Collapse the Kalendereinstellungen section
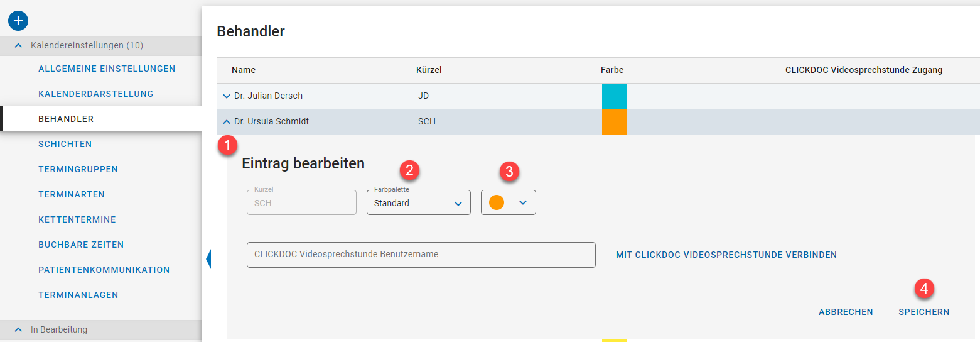 (x=19, y=46)
